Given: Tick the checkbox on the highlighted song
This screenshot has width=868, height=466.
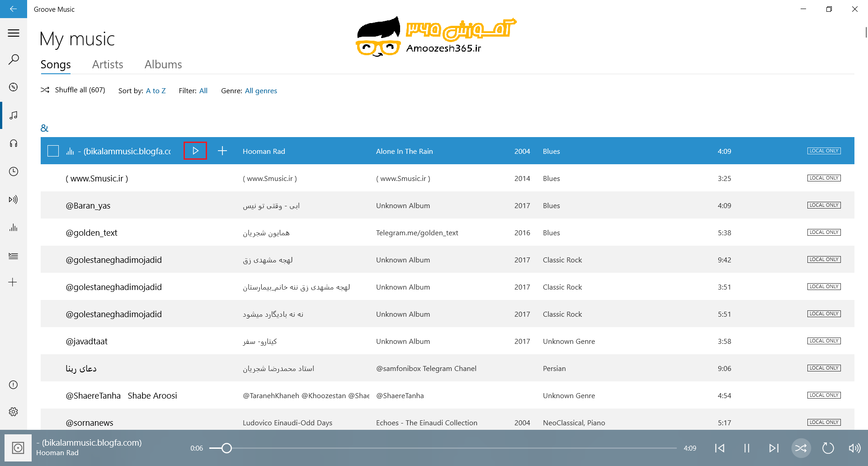Looking at the screenshot, I should click(53, 151).
